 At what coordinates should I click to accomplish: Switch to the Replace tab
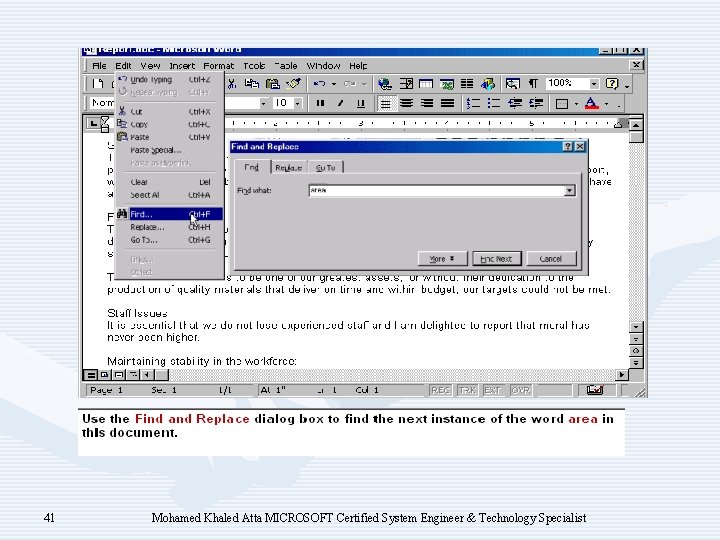click(288, 168)
